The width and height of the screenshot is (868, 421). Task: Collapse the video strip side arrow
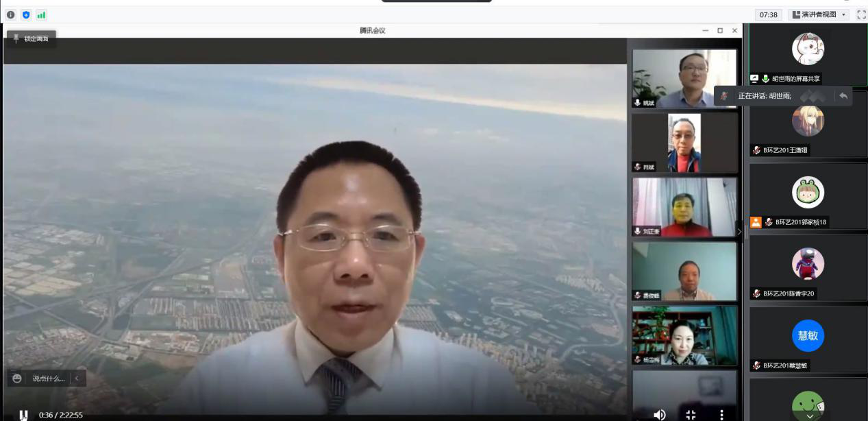(x=739, y=232)
